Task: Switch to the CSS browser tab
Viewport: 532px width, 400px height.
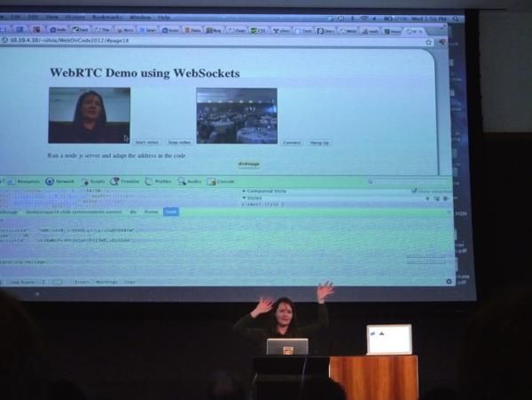Action: click(x=259, y=31)
